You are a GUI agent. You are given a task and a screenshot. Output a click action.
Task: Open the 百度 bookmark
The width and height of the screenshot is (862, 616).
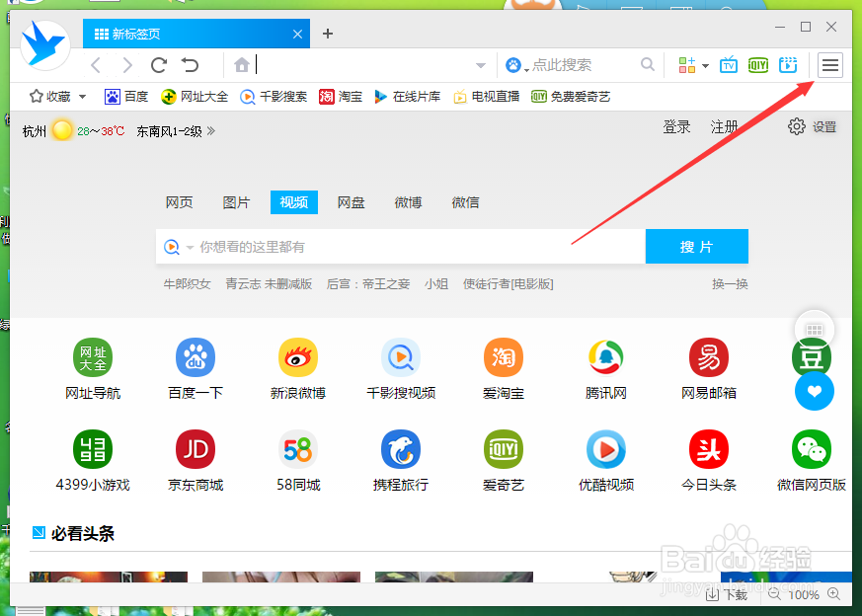(126, 97)
